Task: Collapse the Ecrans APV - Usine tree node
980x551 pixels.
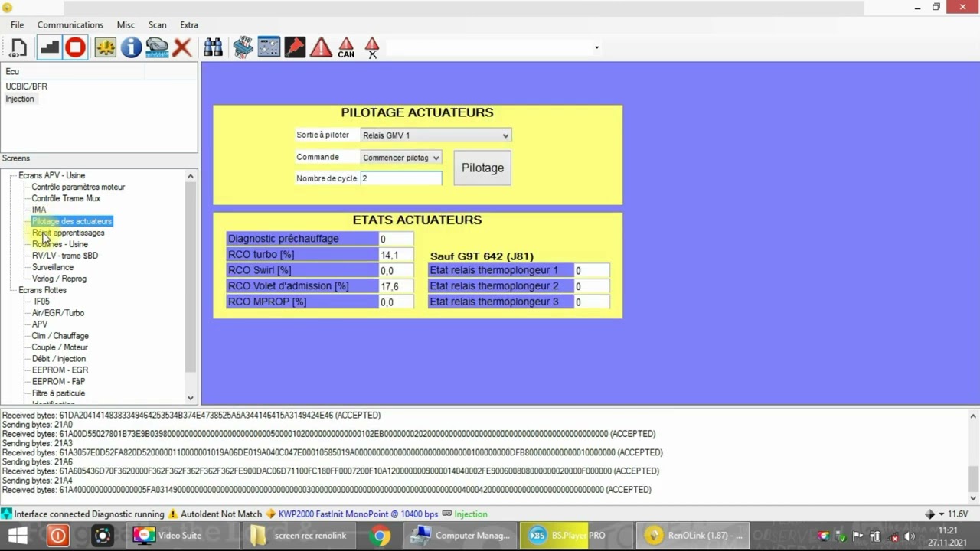Action: tap(12, 175)
